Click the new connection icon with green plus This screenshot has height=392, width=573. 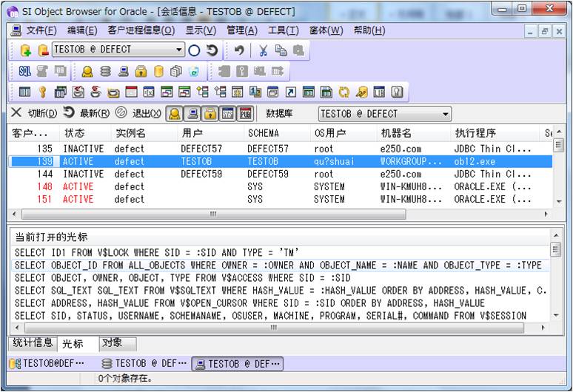[25, 50]
